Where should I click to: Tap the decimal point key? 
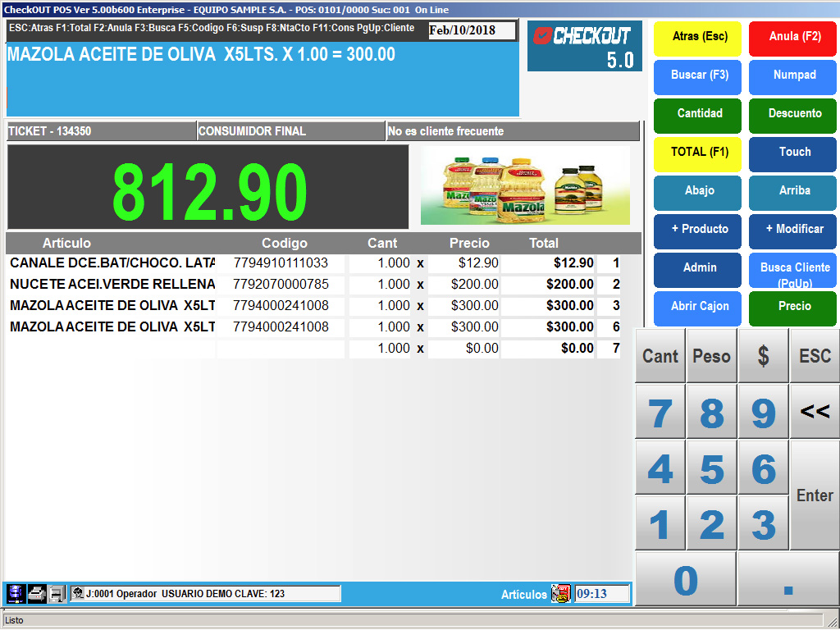point(788,580)
